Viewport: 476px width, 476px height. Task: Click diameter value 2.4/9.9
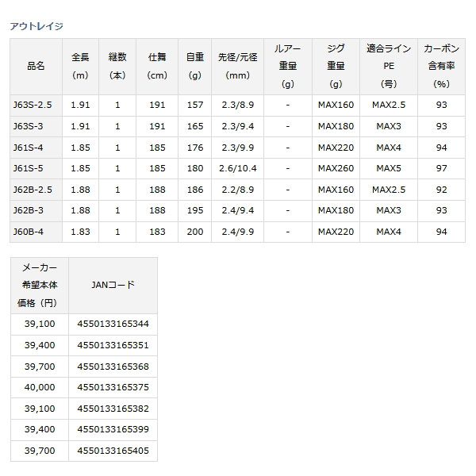pyautogui.click(x=238, y=232)
